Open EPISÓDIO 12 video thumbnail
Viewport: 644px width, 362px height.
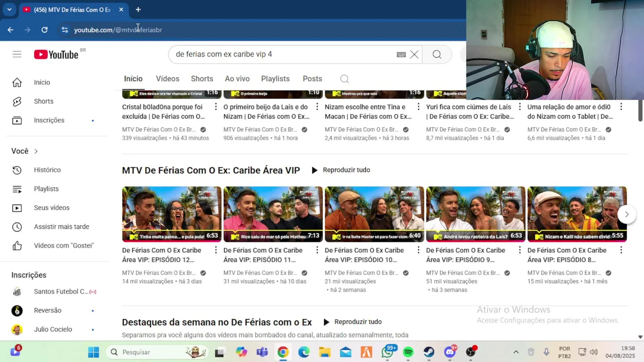coord(172,214)
